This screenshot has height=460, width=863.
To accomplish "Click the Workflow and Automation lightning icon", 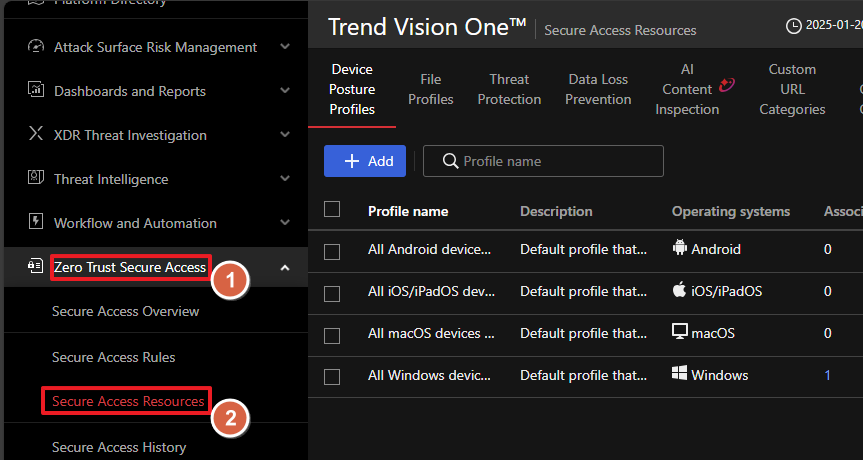I will [x=36, y=223].
